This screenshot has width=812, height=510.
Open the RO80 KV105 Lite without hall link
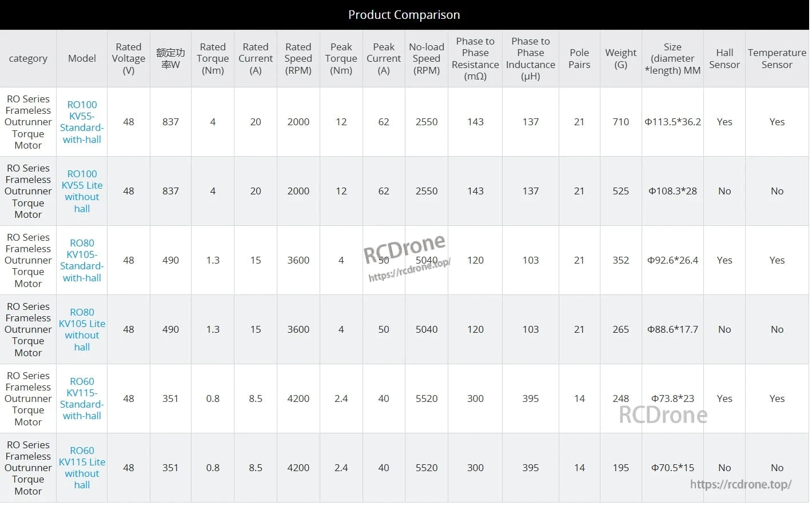coord(82,329)
